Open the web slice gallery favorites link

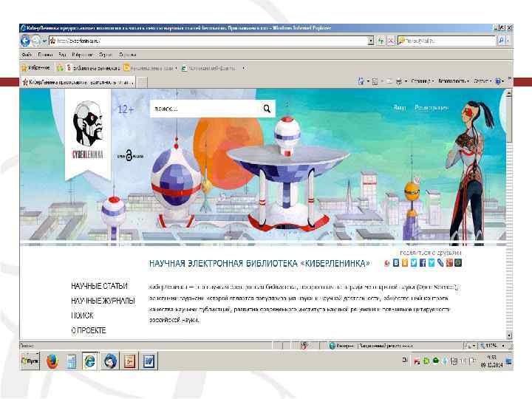click(208, 68)
